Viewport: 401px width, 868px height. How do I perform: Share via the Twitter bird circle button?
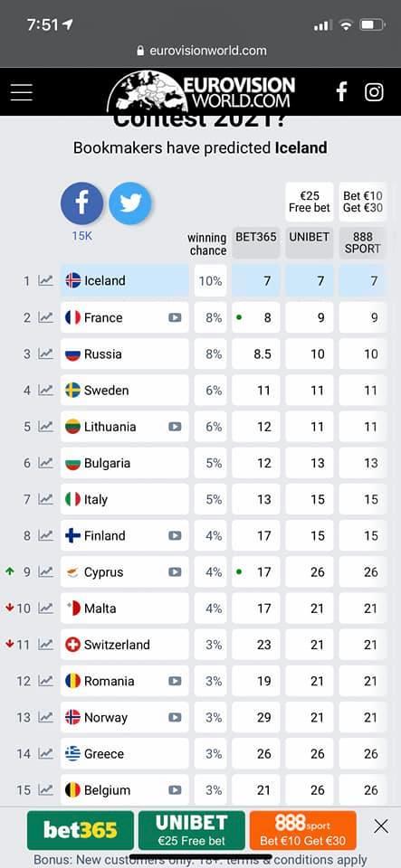130,203
